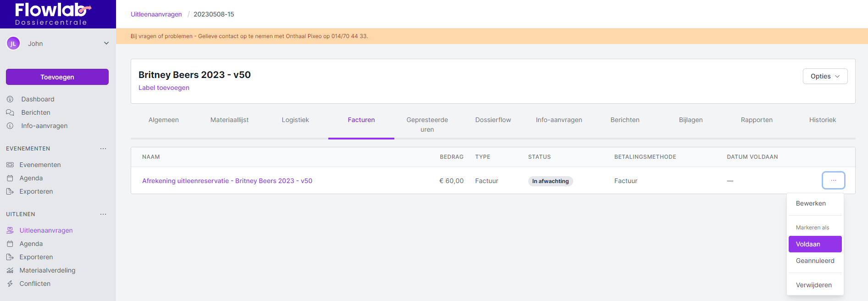The height and width of the screenshot is (301, 868).
Task: Click the Conflicten lightning icon
Action: pyautogui.click(x=10, y=284)
